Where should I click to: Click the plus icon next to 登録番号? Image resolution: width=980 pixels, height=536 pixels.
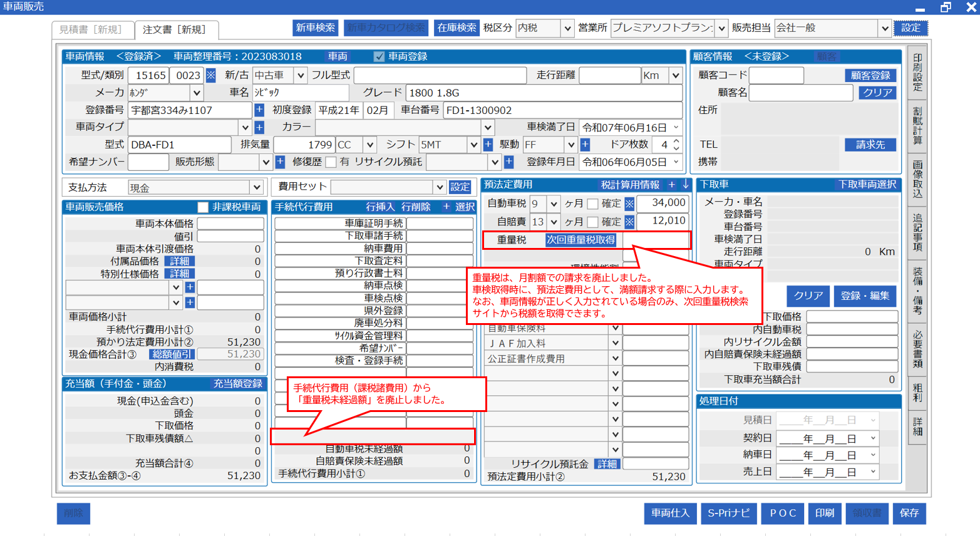pyautogui.click(x=259, y=110)
